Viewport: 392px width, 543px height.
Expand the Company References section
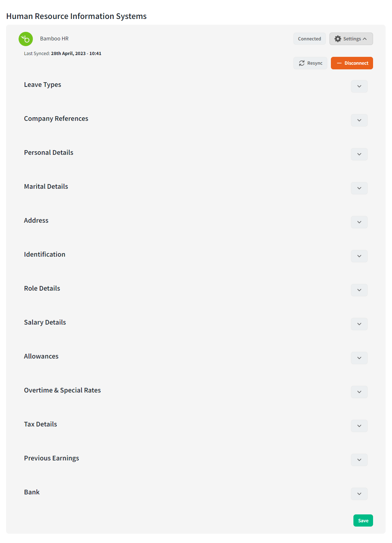(x=359, y=120)
